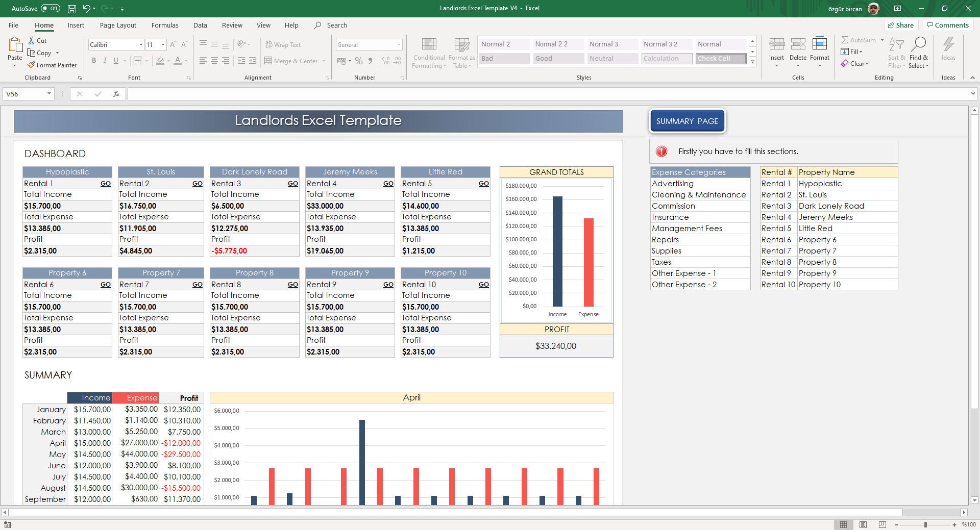Click the Comments button

948,25
